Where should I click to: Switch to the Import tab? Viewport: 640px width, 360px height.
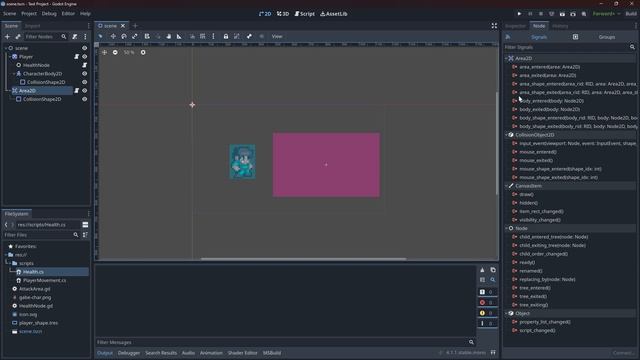click(x=33, y=26)
